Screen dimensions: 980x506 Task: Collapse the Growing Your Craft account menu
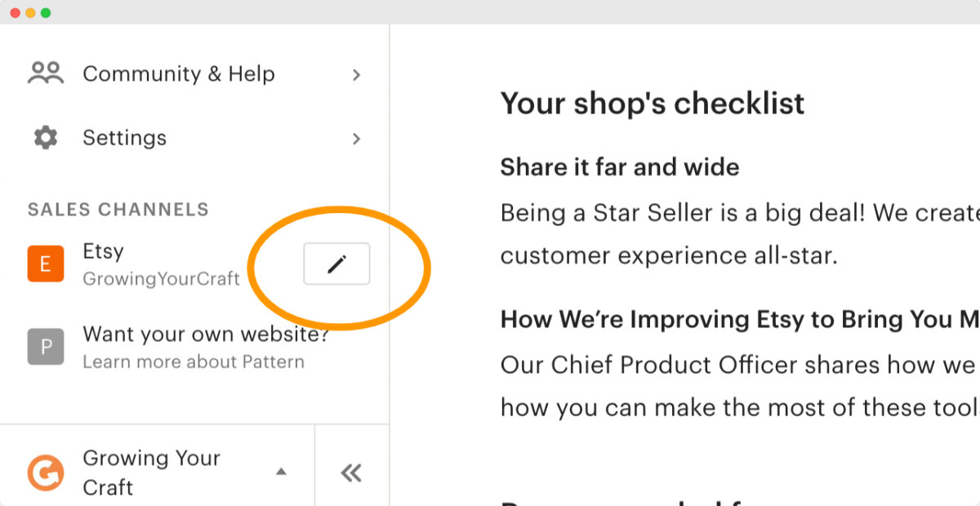(x=281, y=471)
